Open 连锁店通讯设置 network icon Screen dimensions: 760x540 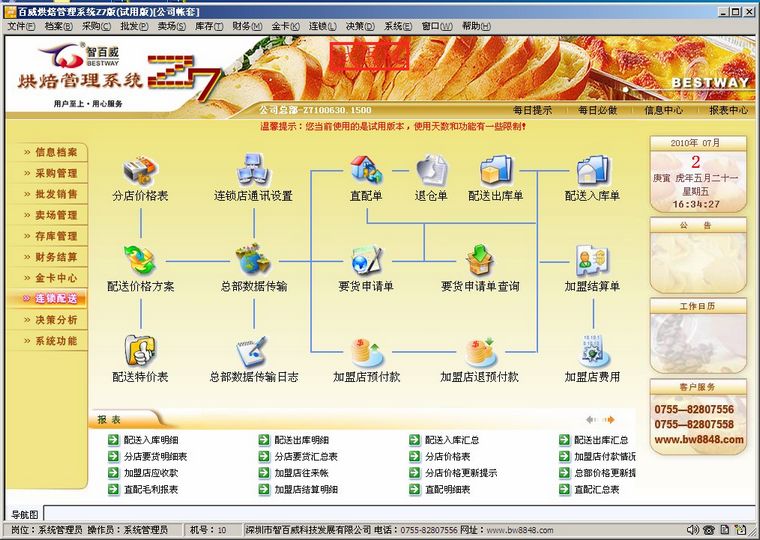pyautogui.click(x=253, y=169)
